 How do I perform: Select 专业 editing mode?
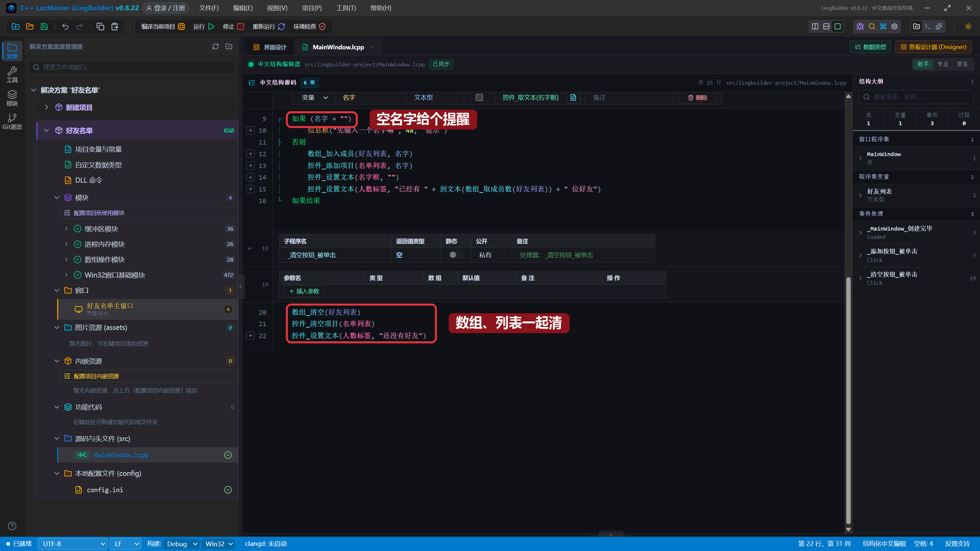click(943, 64)
